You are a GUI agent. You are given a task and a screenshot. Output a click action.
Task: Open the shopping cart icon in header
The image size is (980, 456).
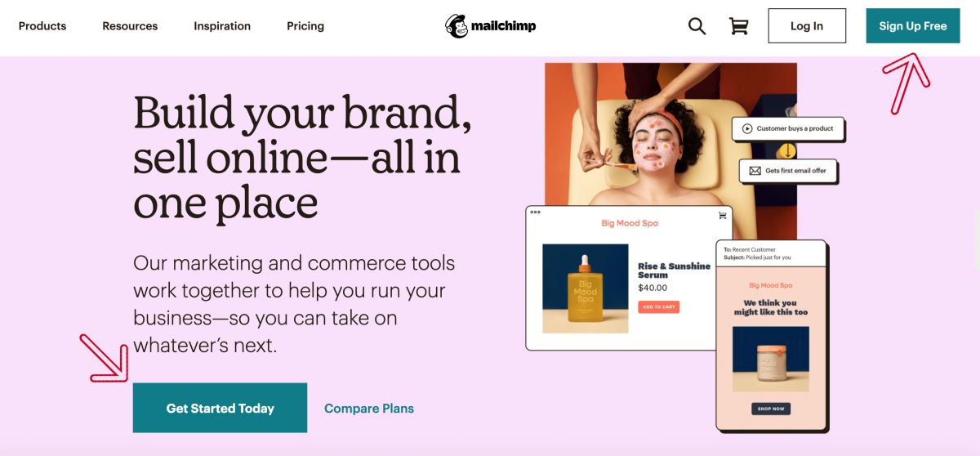coord(739,26)
